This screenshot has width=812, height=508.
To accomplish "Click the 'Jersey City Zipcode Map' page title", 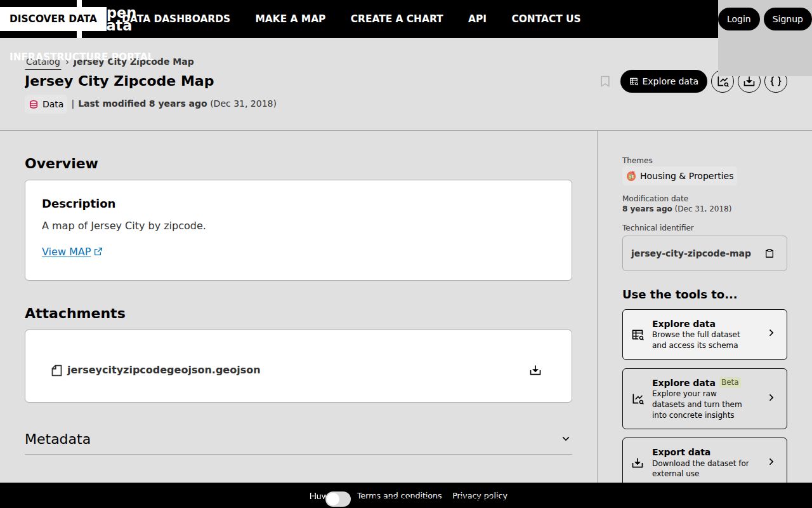I will [119, 81].
